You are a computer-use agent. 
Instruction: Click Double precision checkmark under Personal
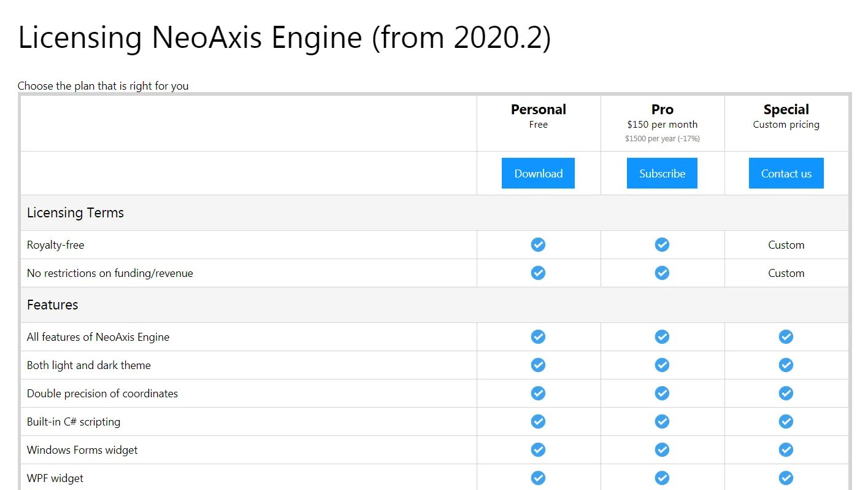pyautogui.click(x=538, y=393)
